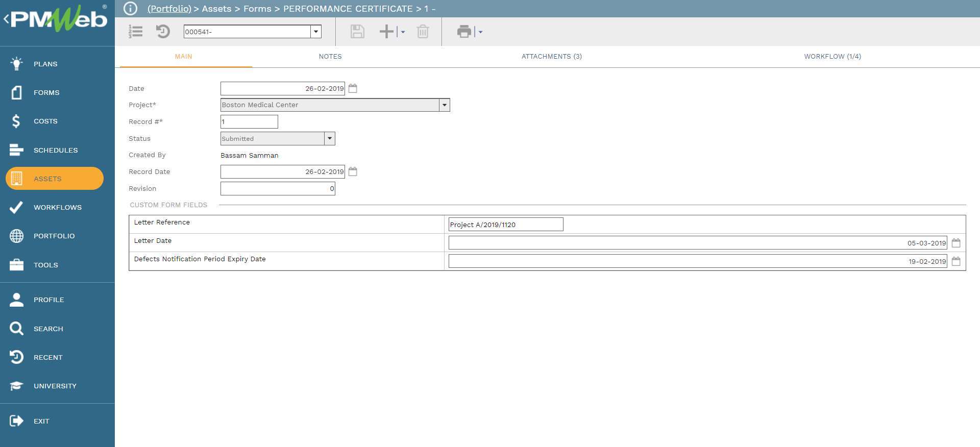Image resolution: width=980 pixels, height=447 pixels.
Task: Open calendar picker for Letter Date
Action: [956, 243]
